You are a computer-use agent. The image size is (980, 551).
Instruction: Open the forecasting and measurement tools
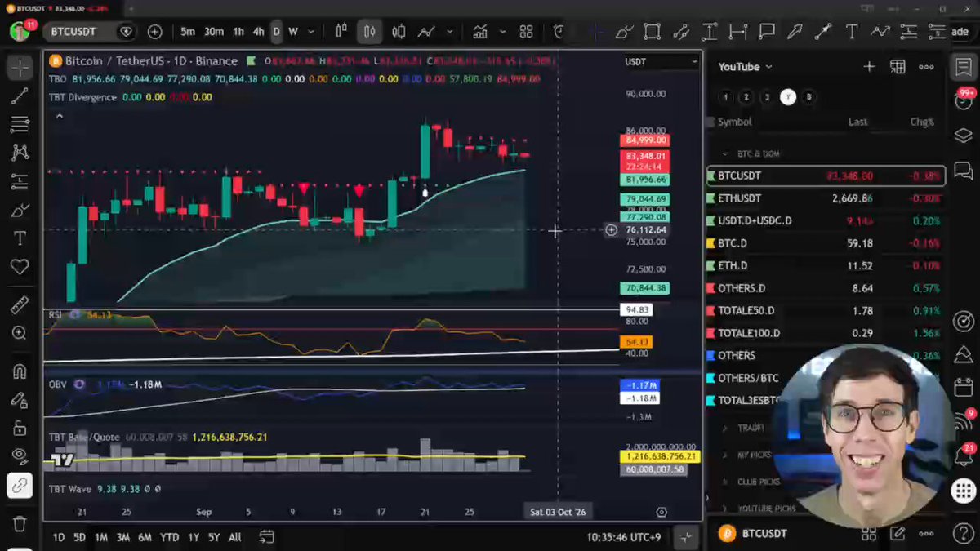[20, 181]
